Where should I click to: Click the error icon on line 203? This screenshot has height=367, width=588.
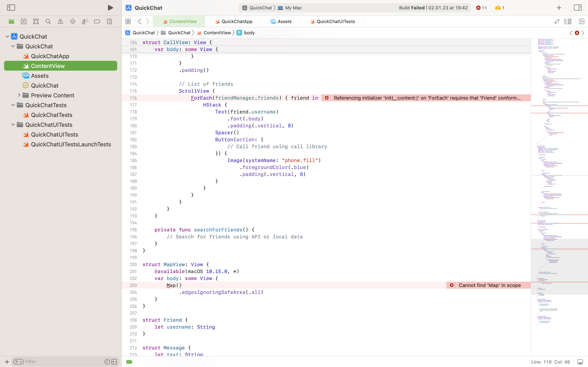click(x=452, y=285)
